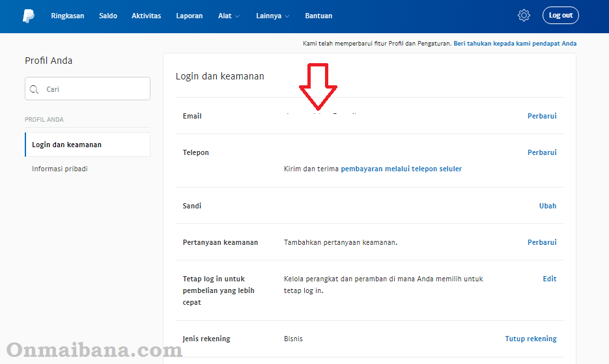The height and width of the screenshot is (364, 609).
Task: Click Perbarui in the Telepon row
Action: 542,152
